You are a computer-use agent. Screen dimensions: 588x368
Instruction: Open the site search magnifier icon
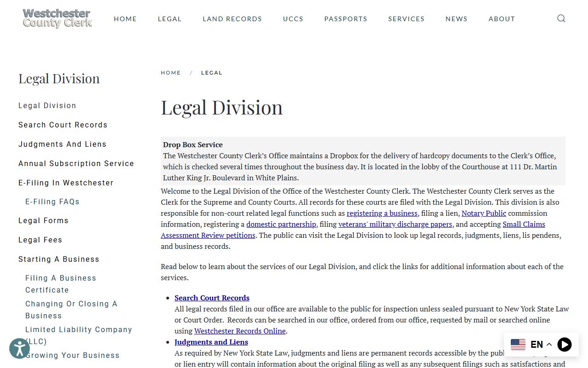561,18
